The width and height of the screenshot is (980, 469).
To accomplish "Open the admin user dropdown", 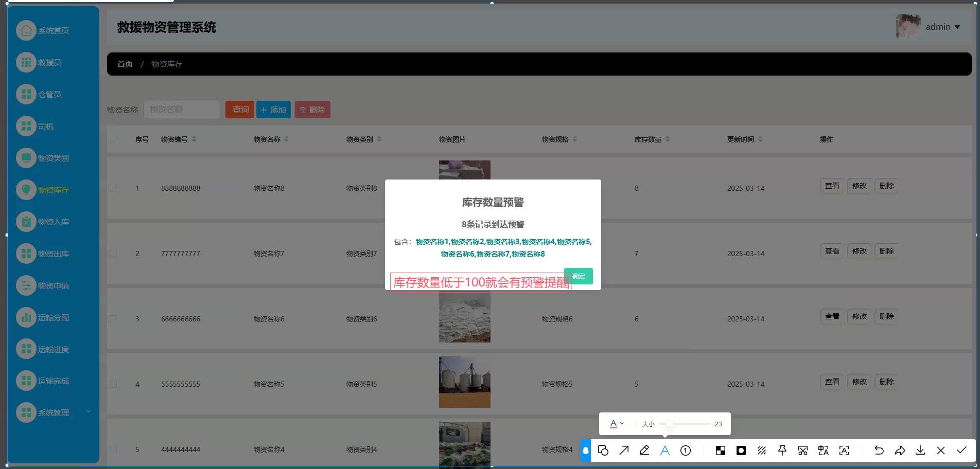I will tap(942, 27).
